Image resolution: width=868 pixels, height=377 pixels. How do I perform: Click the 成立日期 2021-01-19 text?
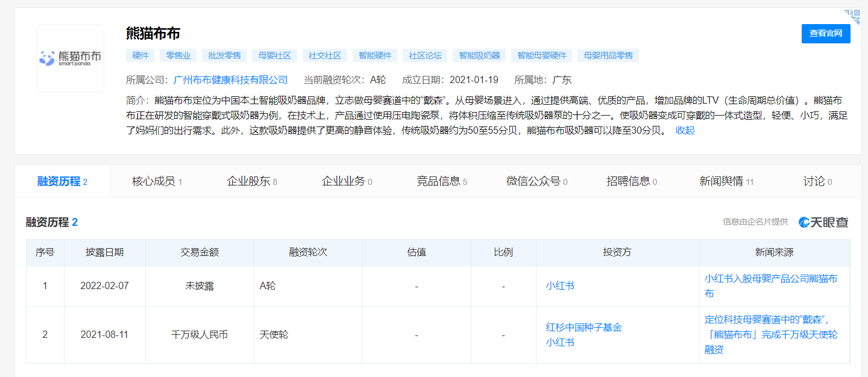(450, 79)
